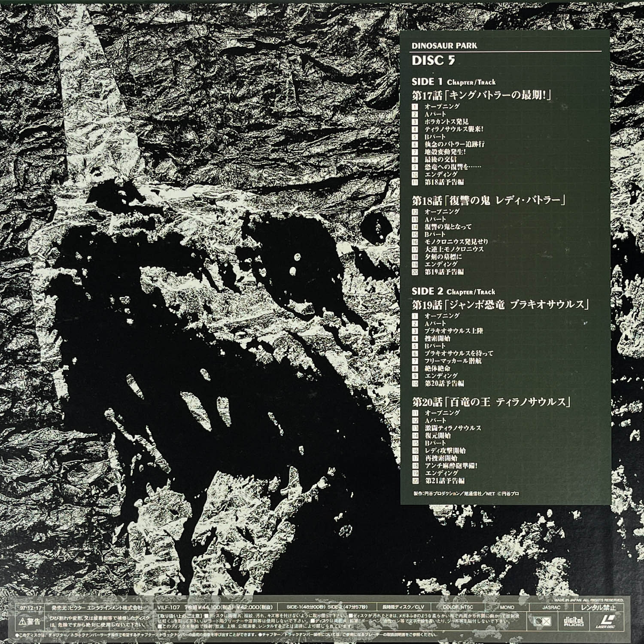
Task: Click the catalog number VILF-107
Action: point(168,608)
